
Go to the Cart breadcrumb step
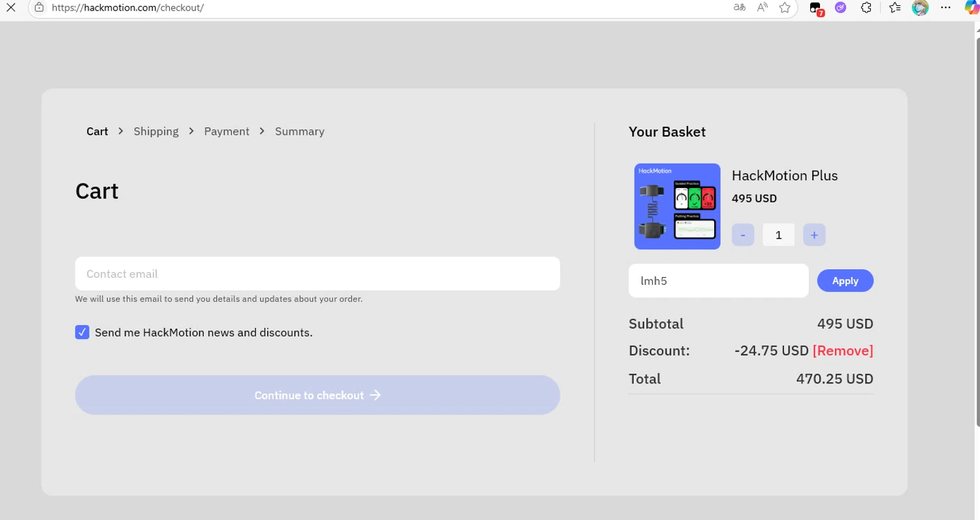97,131
